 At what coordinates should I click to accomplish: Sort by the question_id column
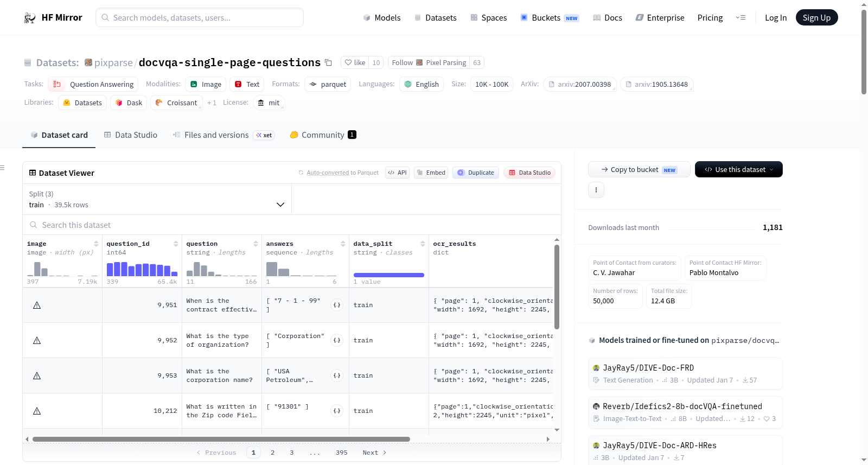click(x=176, y=244)
